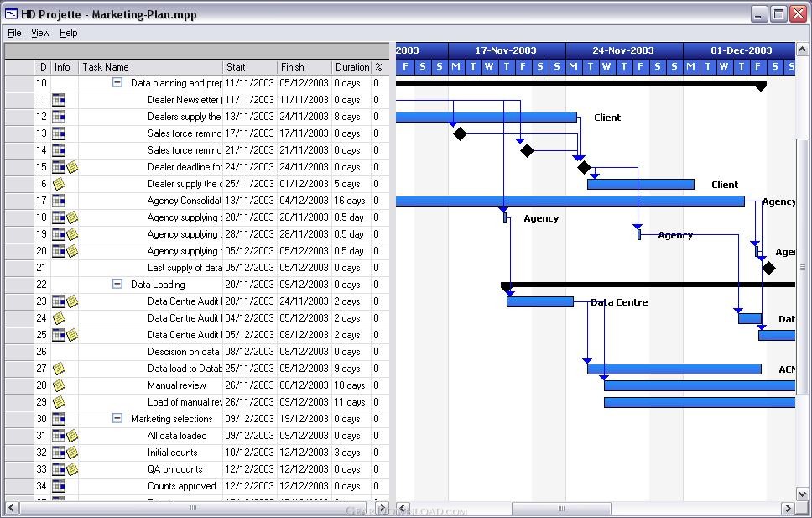Image resolution: width=812 pixels, height=518 pixels.
Task: Click the note icon in row 25
Action: pyautogui.click(x=72, y=335)
